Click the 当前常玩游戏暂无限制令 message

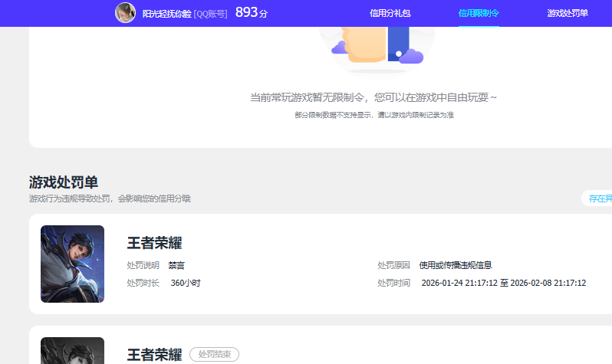pyautogui.click(x=373, y=97)
